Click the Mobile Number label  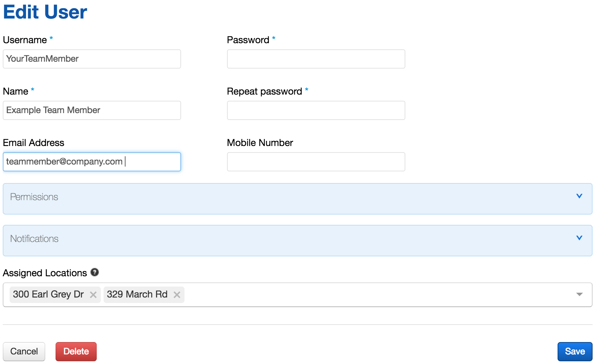tap(260, 143)
